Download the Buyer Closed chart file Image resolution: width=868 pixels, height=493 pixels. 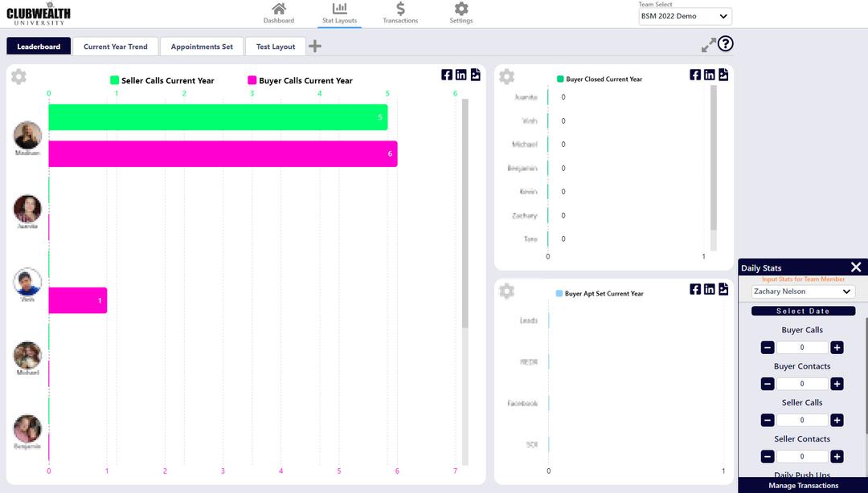pos(723,75)
